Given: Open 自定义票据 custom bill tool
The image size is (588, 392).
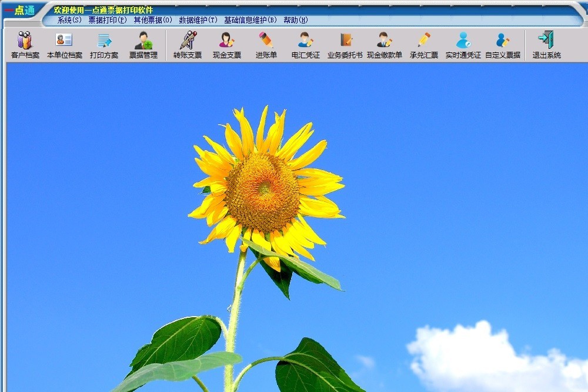Looking at the screenshot, I should [503, 45].
